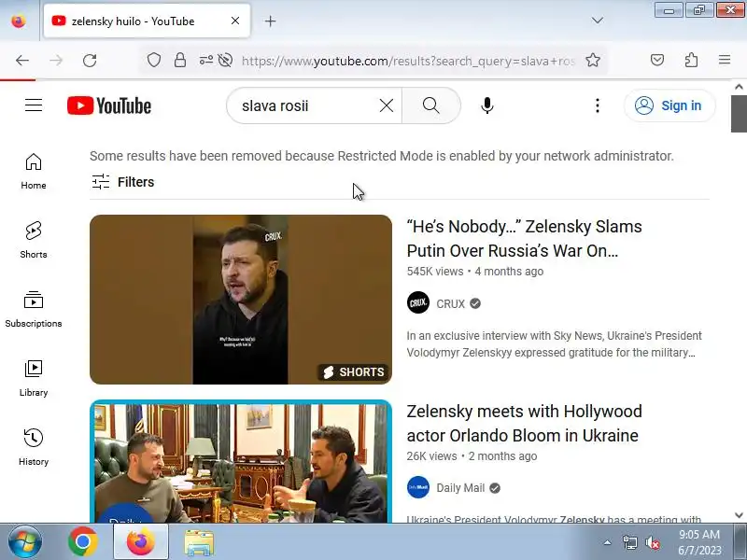Open site permissions icon in address bar
This screenshot has height=560, width=747.
205,60
